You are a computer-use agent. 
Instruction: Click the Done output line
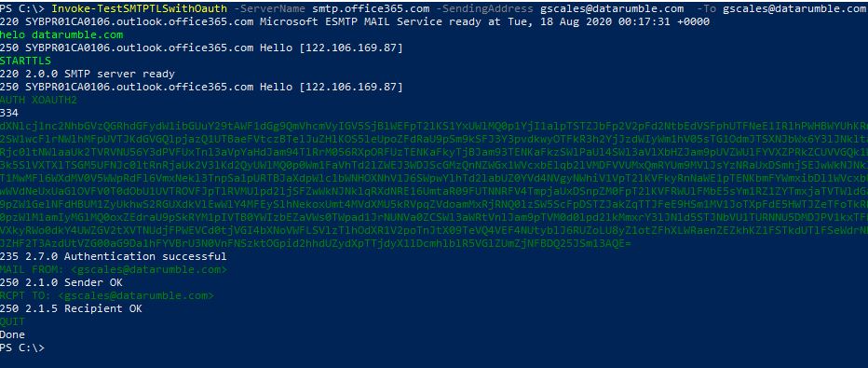[13, 334]
